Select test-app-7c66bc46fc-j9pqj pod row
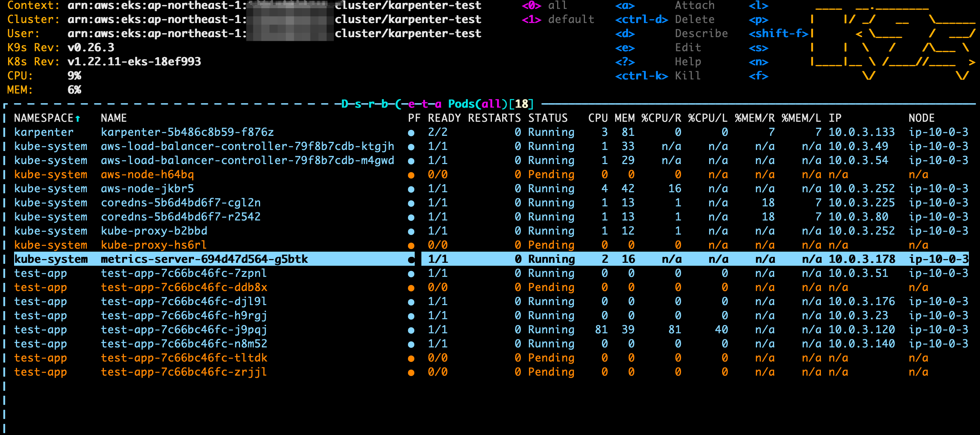Screen dimensions: 980x435 (x=184, y=330)
